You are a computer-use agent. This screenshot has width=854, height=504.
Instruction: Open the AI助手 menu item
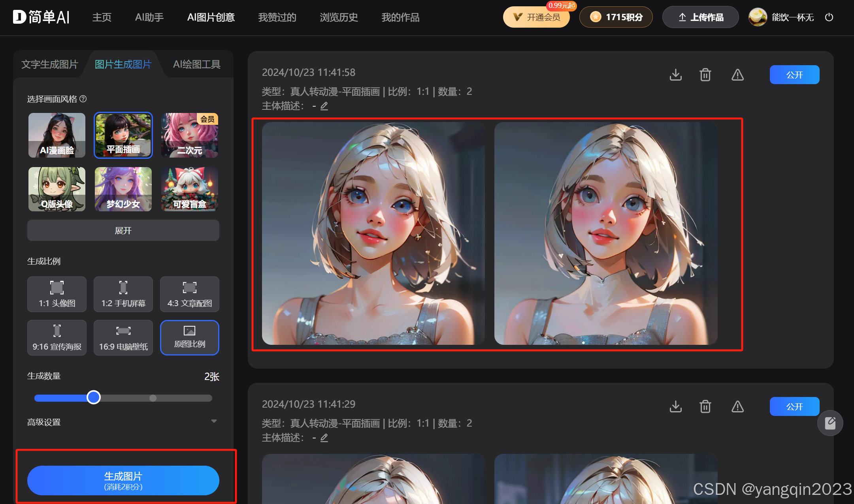149,17
